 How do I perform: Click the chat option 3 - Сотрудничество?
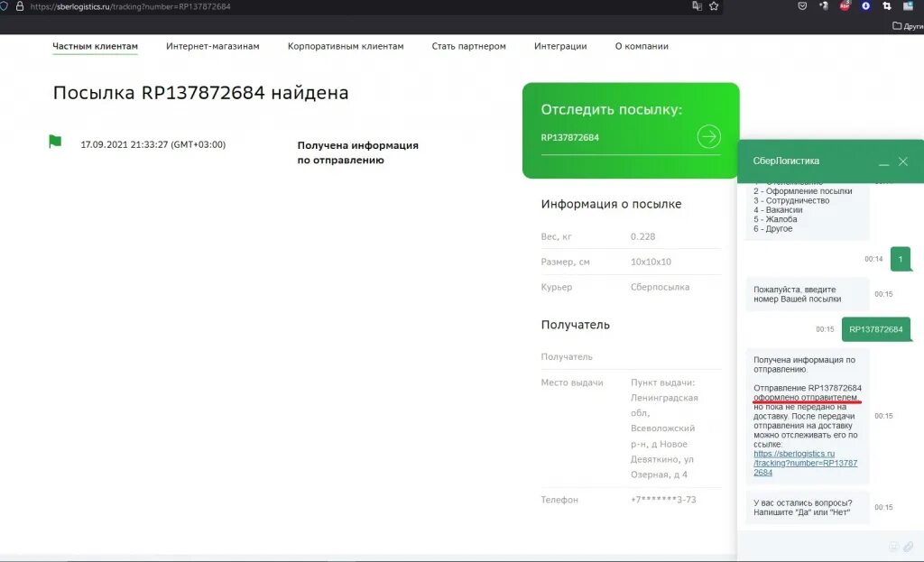click(791, 200)
